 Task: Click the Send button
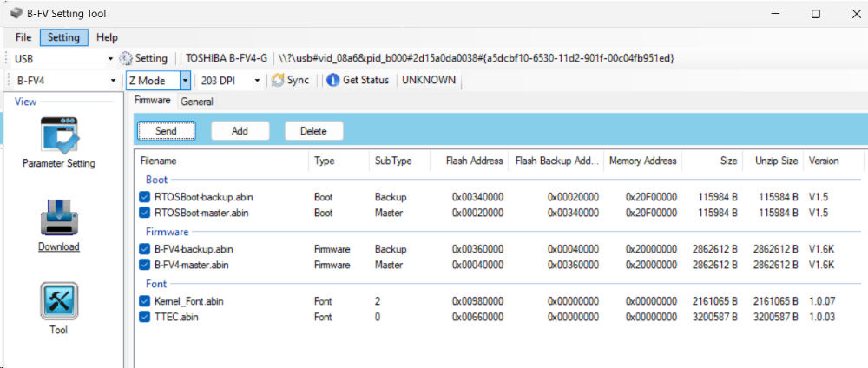point(166,131)
